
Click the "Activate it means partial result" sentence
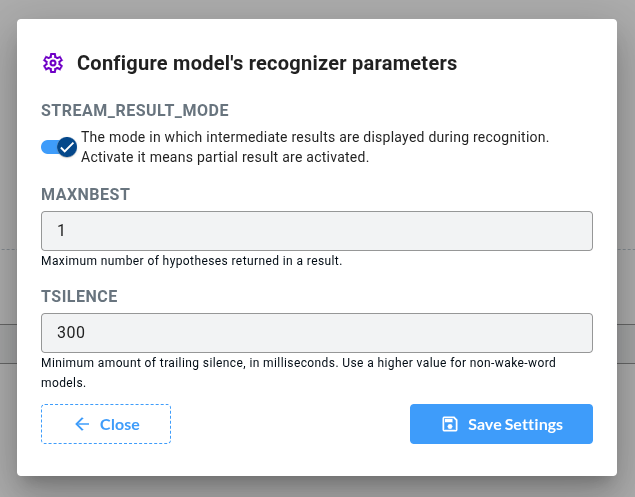225,157
